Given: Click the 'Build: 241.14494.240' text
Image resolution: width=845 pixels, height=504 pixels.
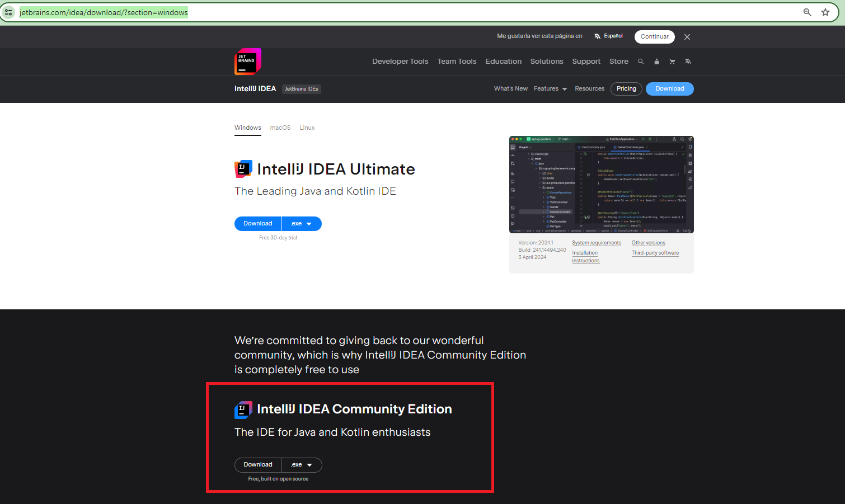Looking at the screenshot, I should tap(542, 250).
